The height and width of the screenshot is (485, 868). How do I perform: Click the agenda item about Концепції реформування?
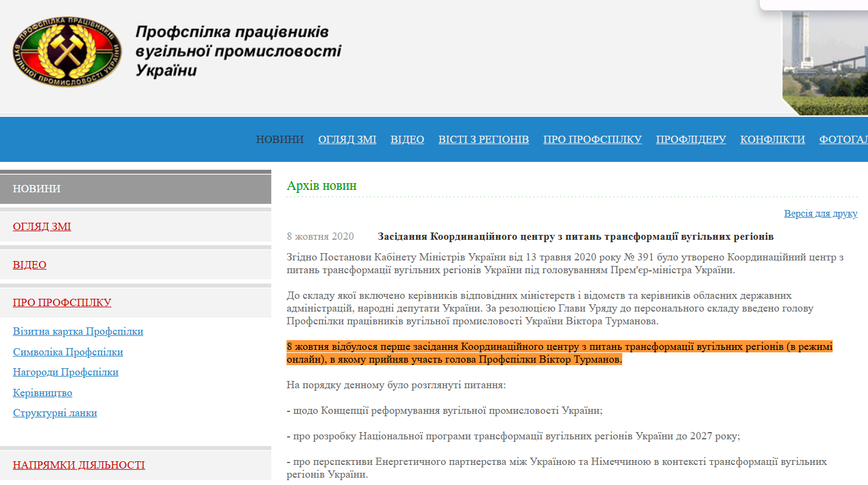pos(445,411)
